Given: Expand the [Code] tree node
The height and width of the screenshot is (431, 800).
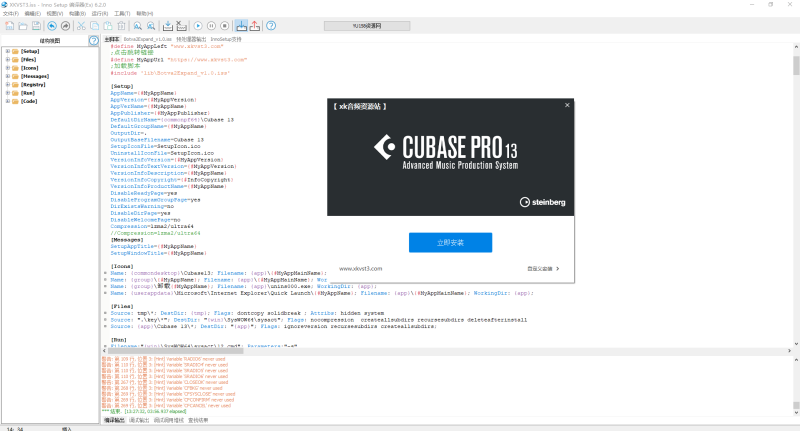Looking at the screenshot, I should click(x=8, y=101).
